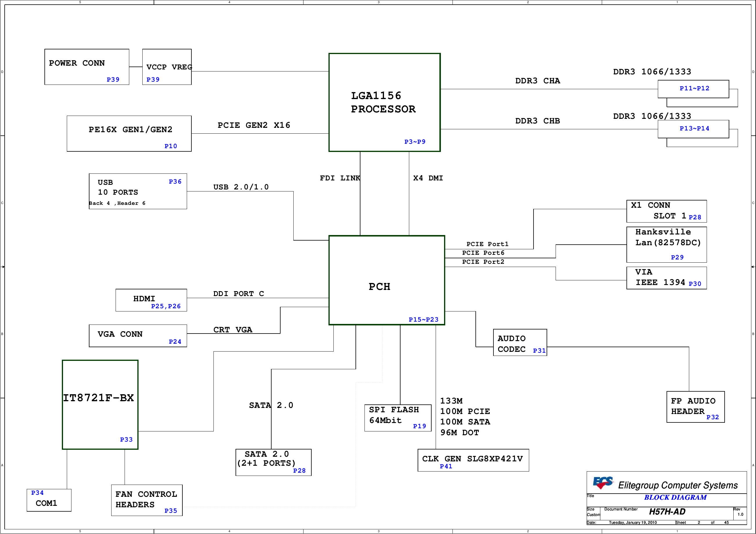Open page link P33 in IT8721F-BX block

126,440
